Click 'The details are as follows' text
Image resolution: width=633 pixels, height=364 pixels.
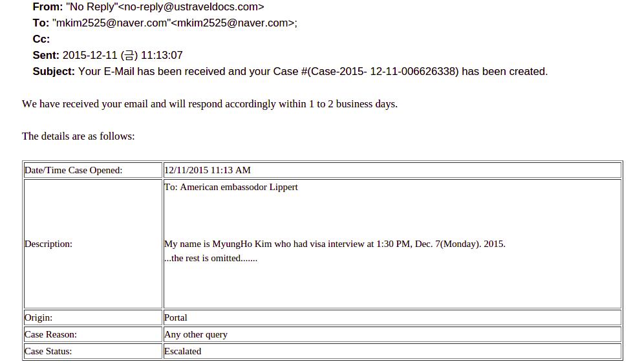tap(78, 136)
